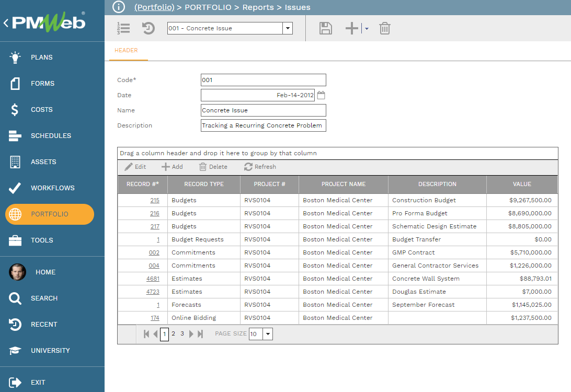Select the HEADER tab
571x392 pixels.
click(x=126, y=51)
